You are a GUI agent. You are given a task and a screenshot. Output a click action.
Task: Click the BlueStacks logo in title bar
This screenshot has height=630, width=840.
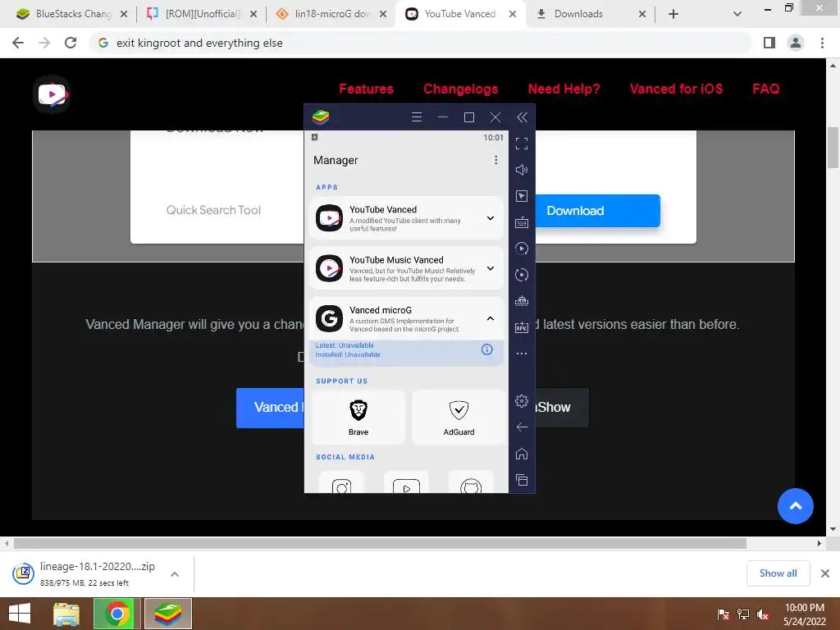pos(321,116)
